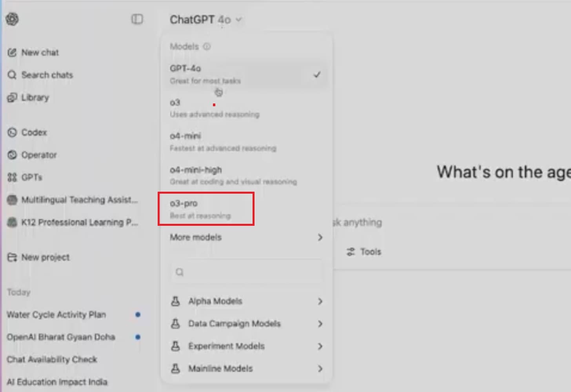This screenshot has width=571, height=392.
Task: Select the GPT-4o model
Action: click(x=246, y=74)
